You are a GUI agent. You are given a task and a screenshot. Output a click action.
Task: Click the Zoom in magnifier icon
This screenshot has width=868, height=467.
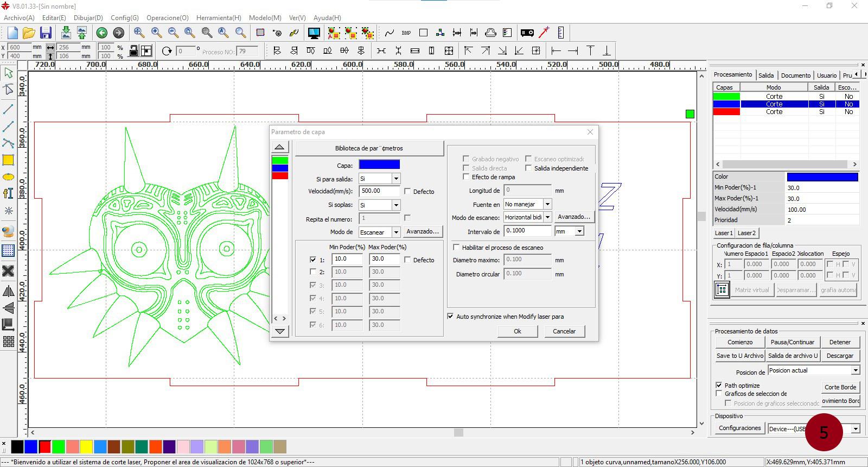coord(156,33)
